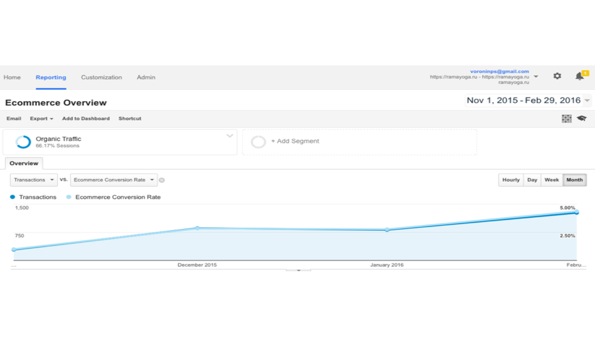This screenshot has height=364, width=595.
Task: Select the Month graph interval
Action: (574, 180)
